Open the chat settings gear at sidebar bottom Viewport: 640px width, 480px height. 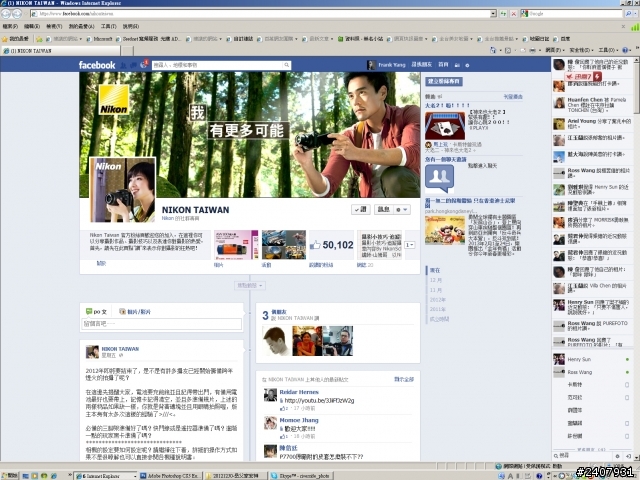click(617, 456)
